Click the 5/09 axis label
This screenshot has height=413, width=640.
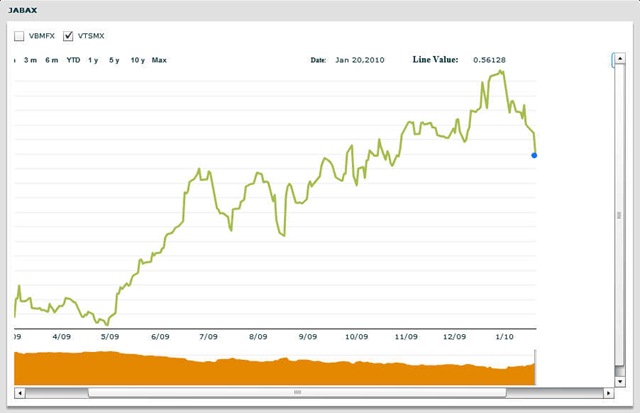(110, 337)
